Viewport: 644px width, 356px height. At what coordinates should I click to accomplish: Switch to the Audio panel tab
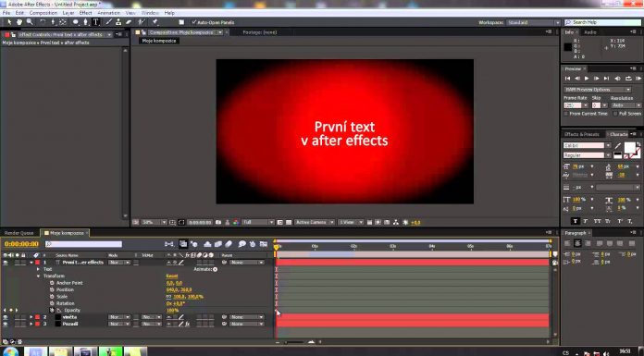click(590, 32)
